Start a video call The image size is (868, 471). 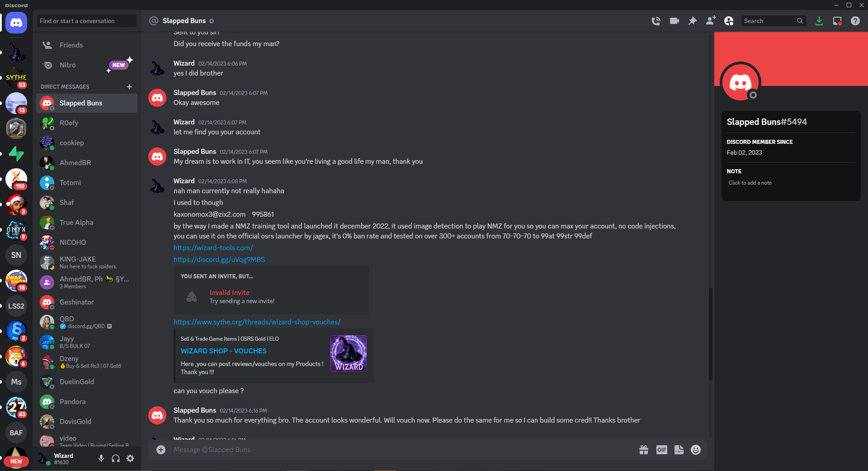674,21
